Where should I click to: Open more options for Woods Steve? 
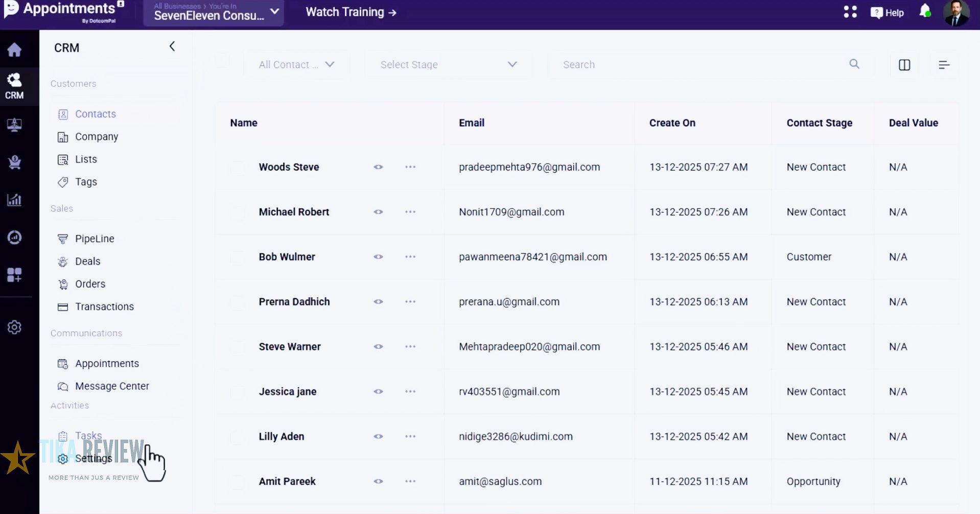[x=410, y=167]
